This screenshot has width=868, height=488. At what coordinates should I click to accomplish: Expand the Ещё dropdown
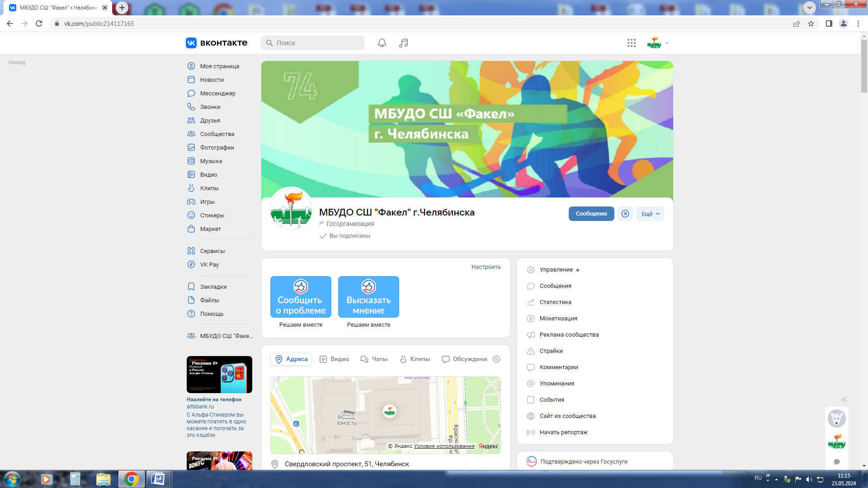[x=650, y=214]
